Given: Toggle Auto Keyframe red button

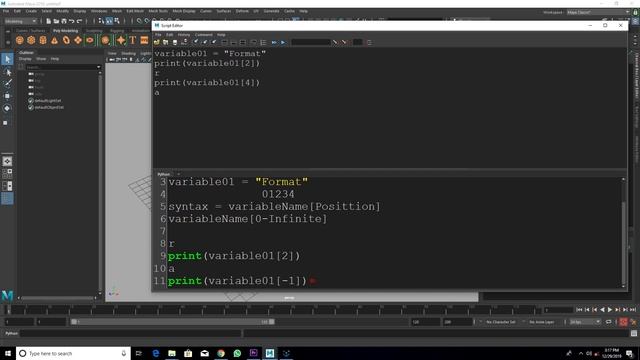Looking at the screenshot, I should pyautogui.click(x=623, y=322).
